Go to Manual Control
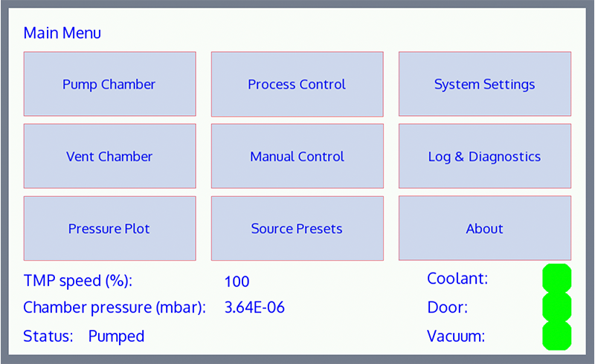595x364 pixels. (x=297, y=156)
